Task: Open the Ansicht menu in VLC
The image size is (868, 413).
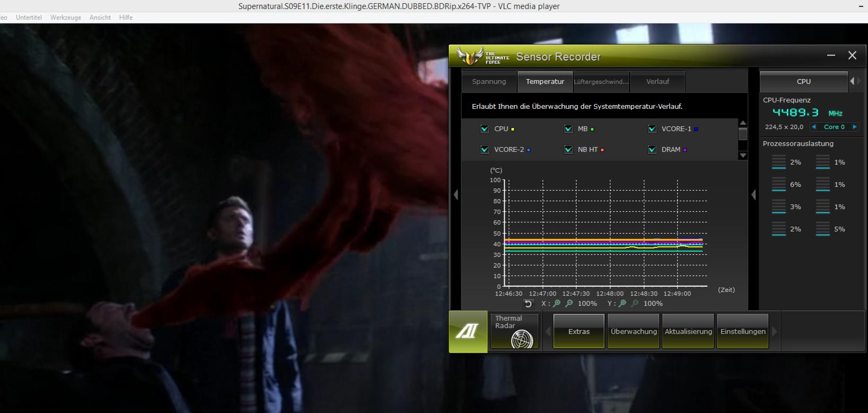Action: [100, 18]
